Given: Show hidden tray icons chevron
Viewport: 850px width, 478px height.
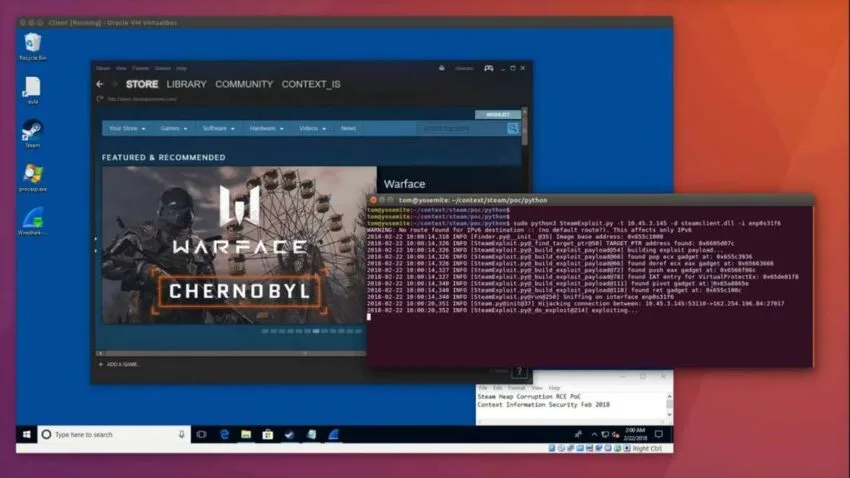Looking at the screenshot, I should [594, 434].
